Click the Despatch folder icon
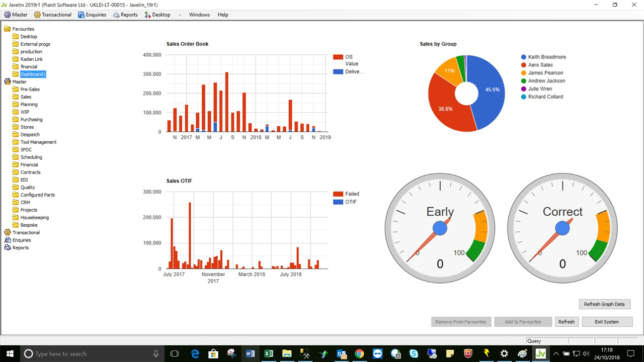Image resolution: width=644 pixels, height=362 pixels. pyautogui.click(x=16, y=134)
